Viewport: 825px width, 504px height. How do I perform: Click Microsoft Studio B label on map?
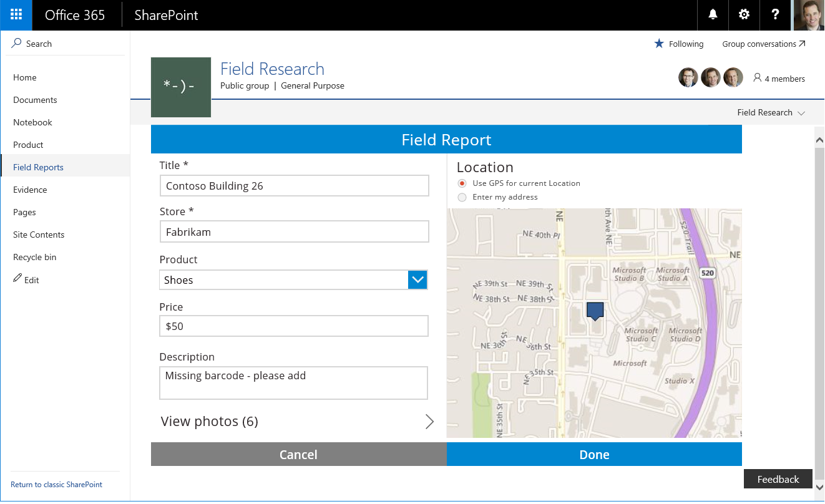click(629, 274)
